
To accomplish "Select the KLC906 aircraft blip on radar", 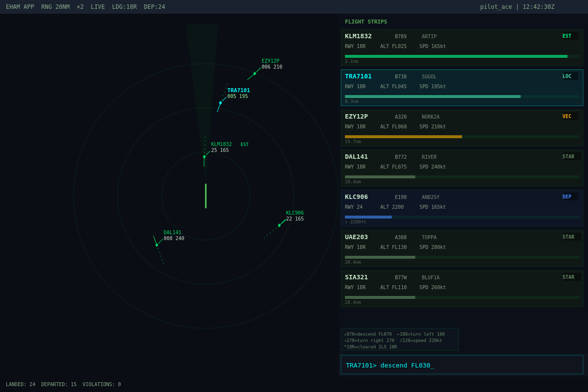I will coord(279,225).
